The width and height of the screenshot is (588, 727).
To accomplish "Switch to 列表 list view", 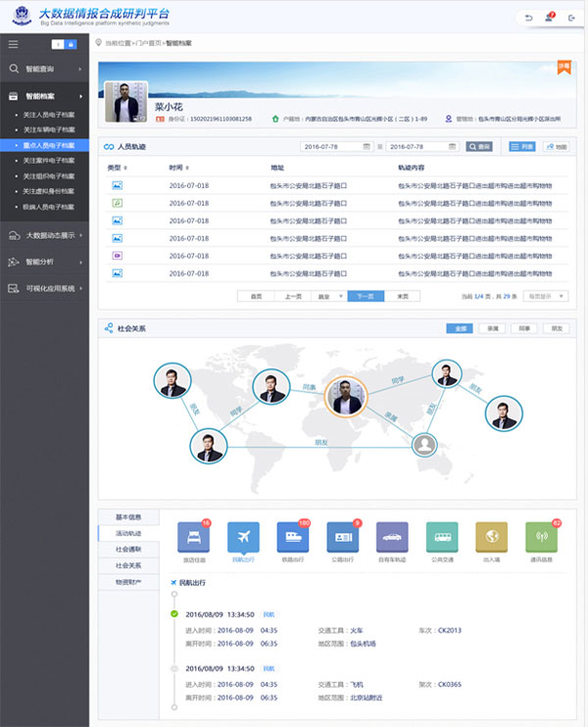I will pyautogui.click(x=522, y=147).
